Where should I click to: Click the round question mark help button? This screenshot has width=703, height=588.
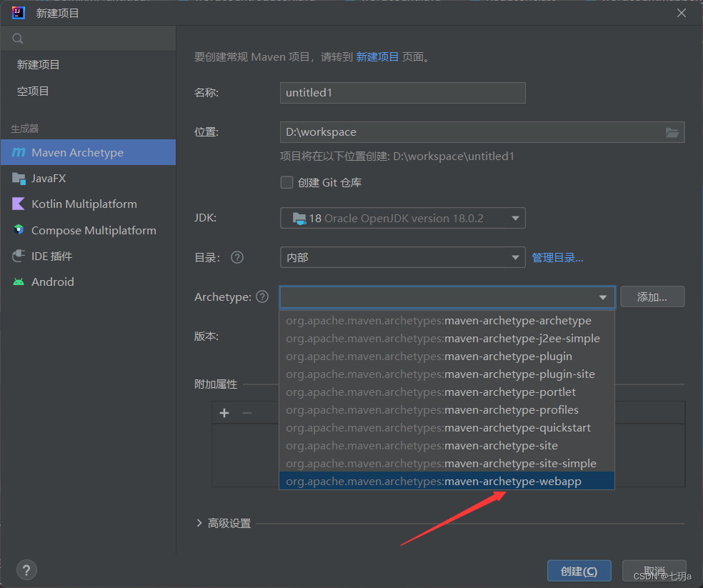[26, 570]
